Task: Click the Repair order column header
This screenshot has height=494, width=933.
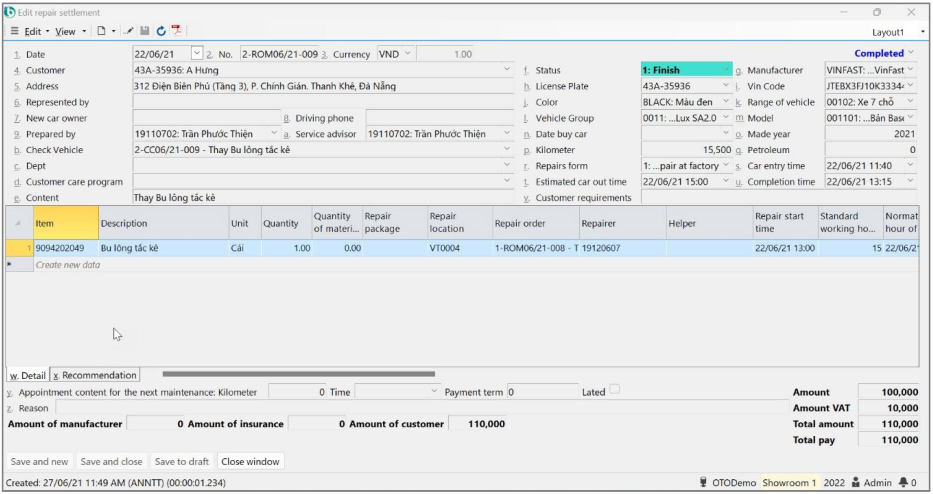Action: (x=536, y=223)
